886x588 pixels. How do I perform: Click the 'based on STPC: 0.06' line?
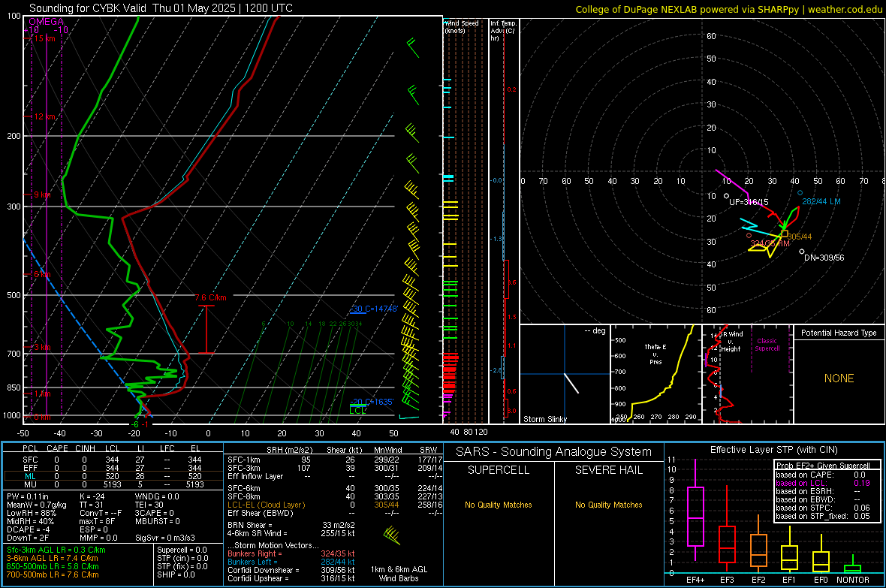coord(823,508)
